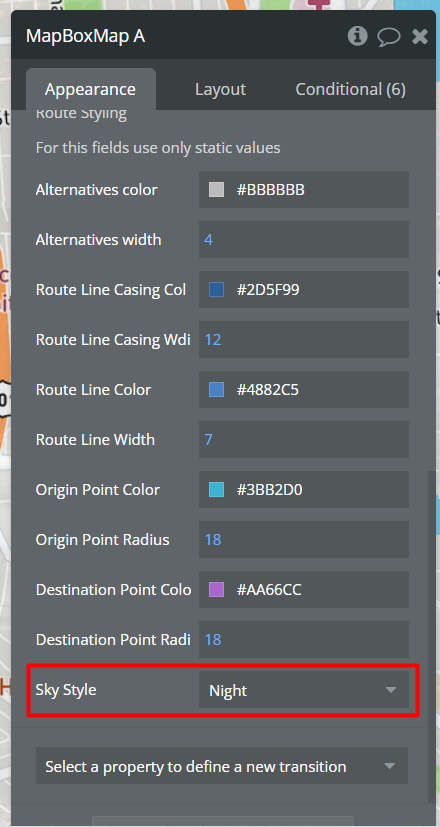Pick the Route Line Color swatch

[x=216, y=389]
